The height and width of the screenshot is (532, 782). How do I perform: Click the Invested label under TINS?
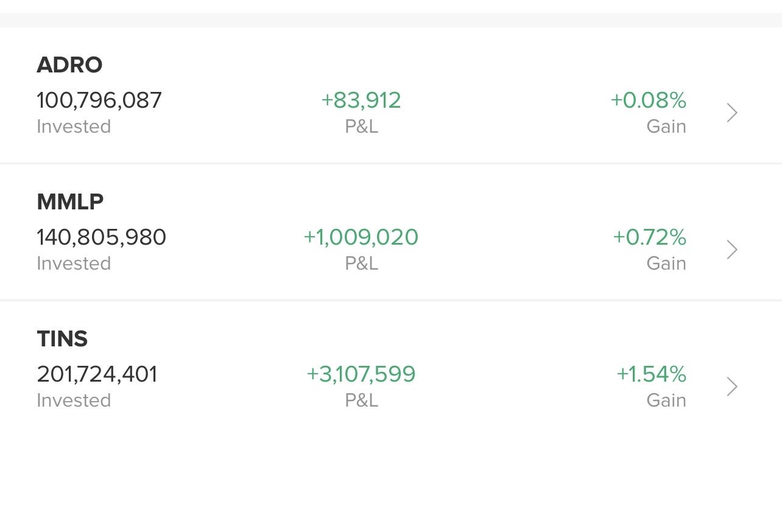(x=74, y=401)
